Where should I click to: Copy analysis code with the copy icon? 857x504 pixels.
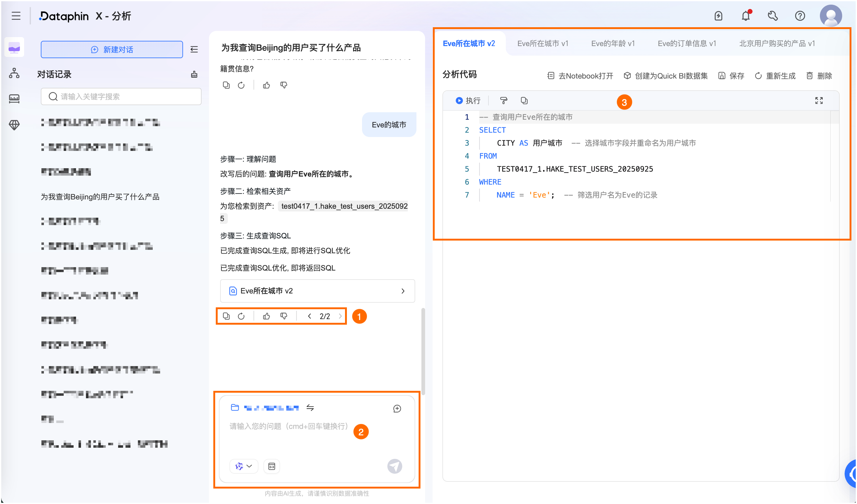(524, 101)
